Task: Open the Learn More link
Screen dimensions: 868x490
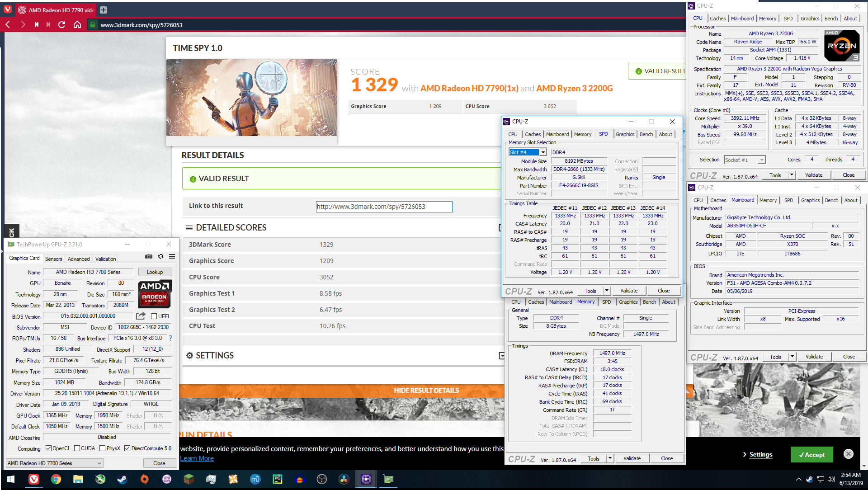Action: click(197, 458)
